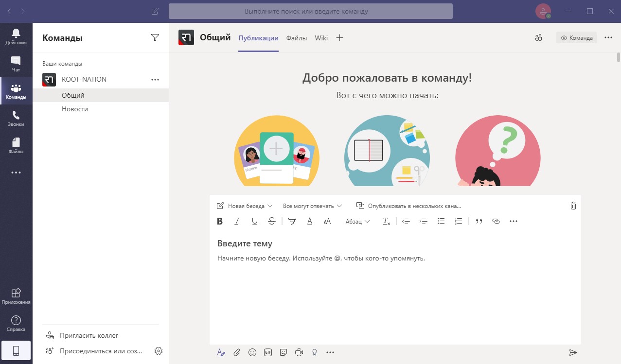The height and width of the screenshot is (364, 621).
Task: Decrease paragraph indent
Action: coord(406,221)
